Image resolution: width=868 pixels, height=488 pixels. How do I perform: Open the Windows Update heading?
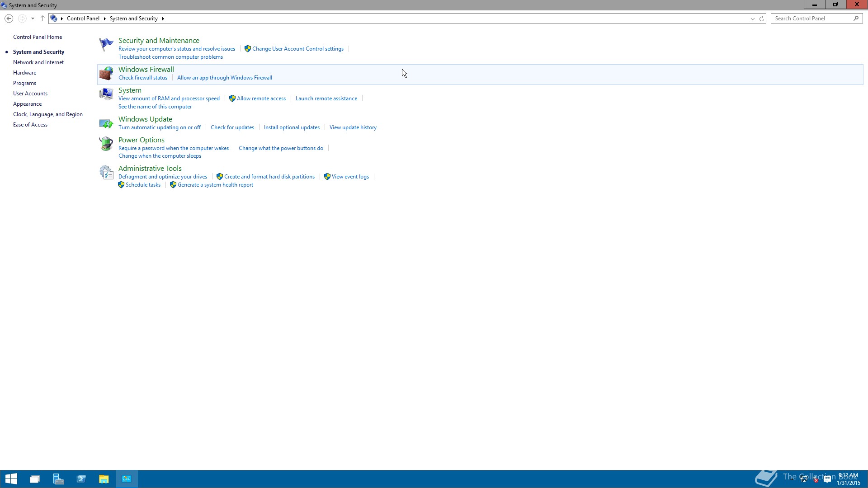point(145,119)
